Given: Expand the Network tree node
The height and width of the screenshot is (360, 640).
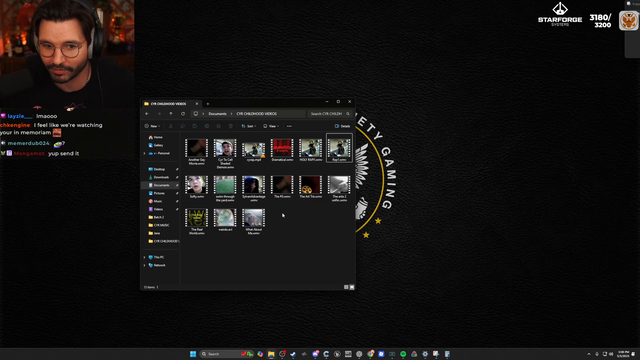Looking at the screenshot, I should (144, 265).
